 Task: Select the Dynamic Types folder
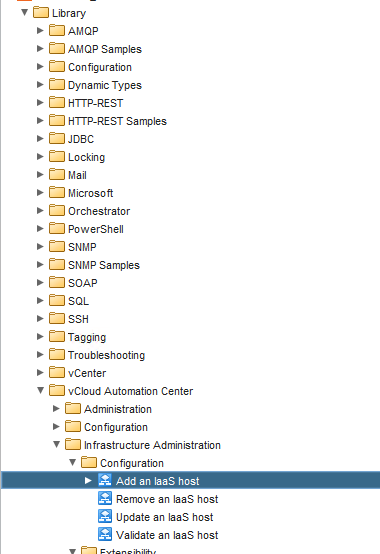point(105,85)
